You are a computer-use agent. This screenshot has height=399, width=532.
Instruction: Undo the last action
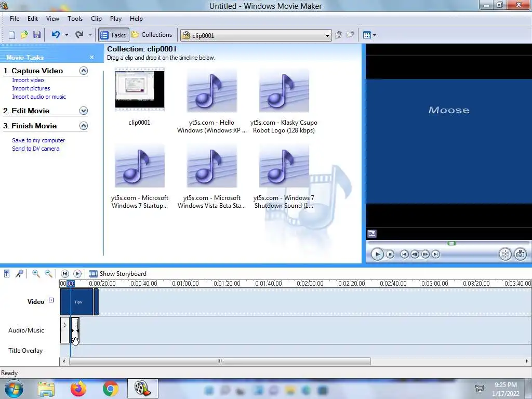(x=56, y=35)
